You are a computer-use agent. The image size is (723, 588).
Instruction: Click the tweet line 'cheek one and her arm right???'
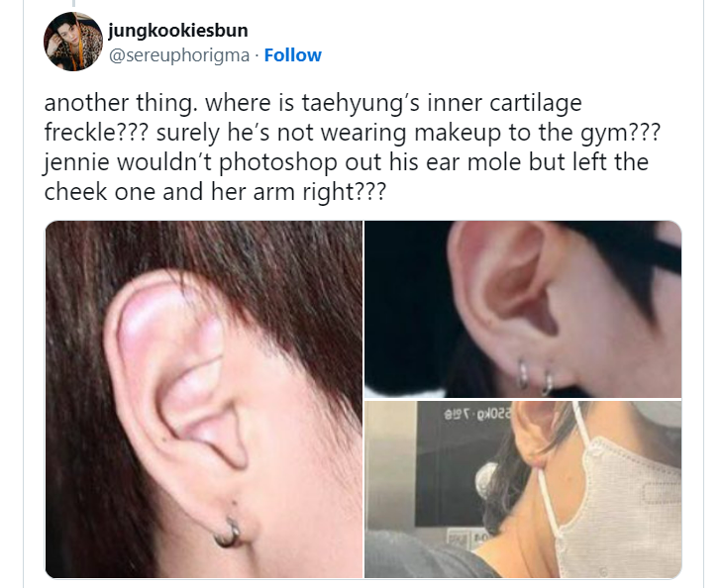pos(215,192)
